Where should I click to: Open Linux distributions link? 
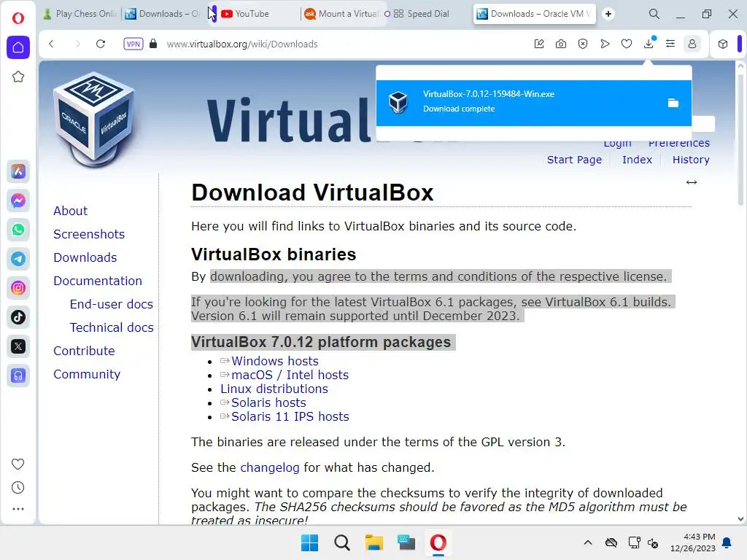pyautogui.click(x=274, y=389)
